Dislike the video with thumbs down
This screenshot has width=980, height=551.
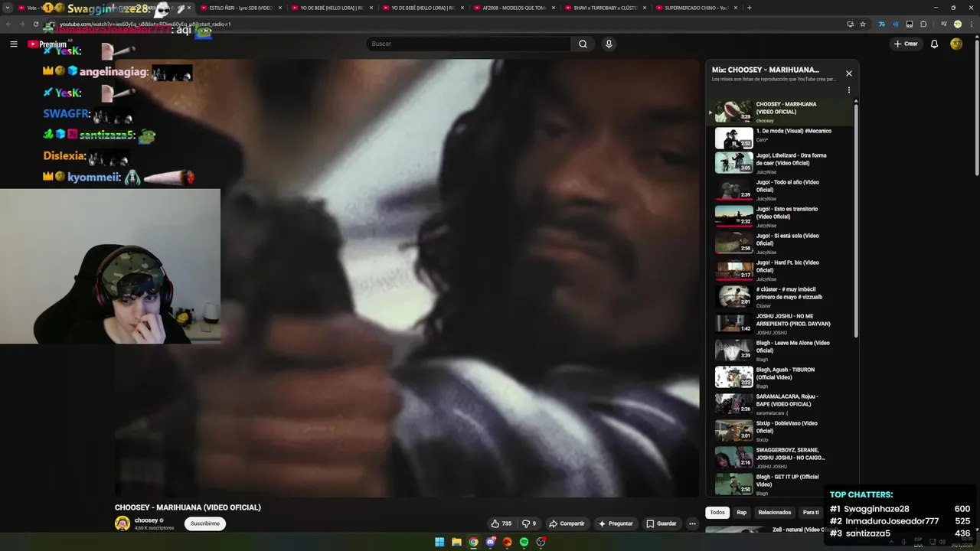(x=529, y=523)
